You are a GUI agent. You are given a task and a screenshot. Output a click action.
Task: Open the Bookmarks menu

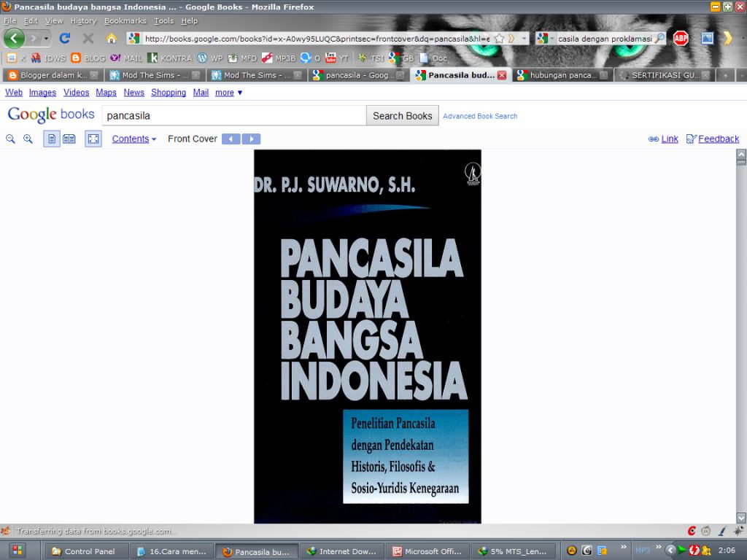[125, 20]
